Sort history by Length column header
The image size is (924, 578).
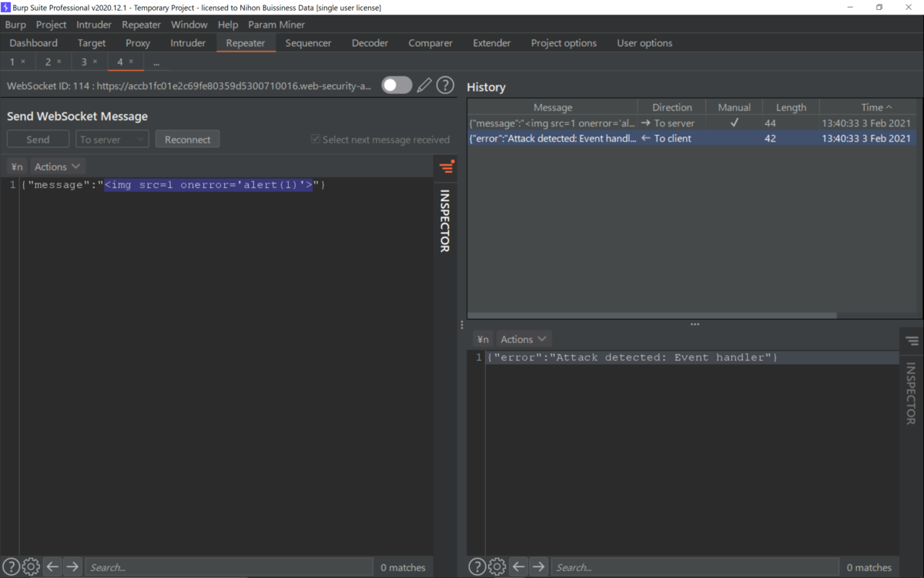pyautogui.click(x=791, y=107)
